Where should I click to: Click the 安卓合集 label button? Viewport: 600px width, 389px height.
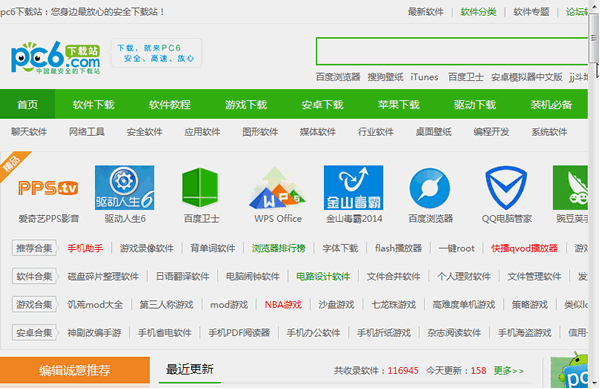pos(34,333)
